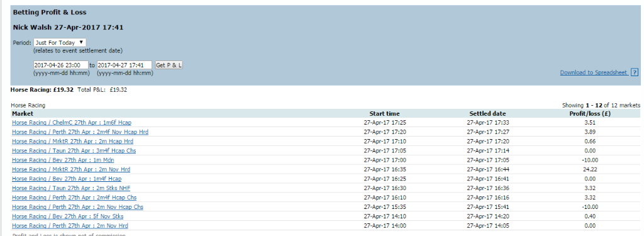
Task: Open Perth 2m4f Hcap Chs market
Action: 74,198
